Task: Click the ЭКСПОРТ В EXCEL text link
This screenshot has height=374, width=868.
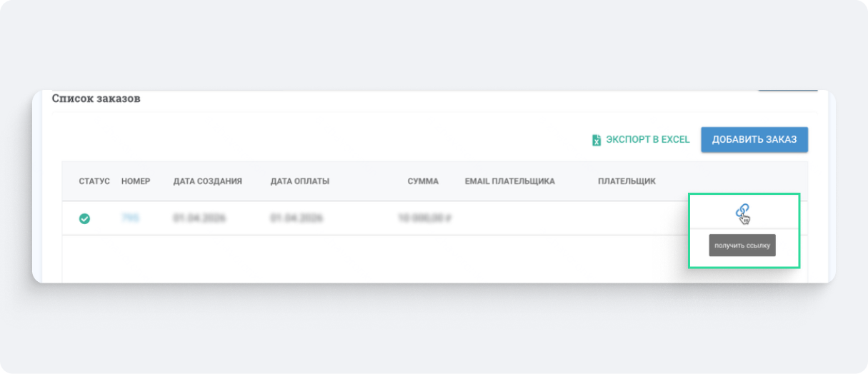Action: pos(647,140)
